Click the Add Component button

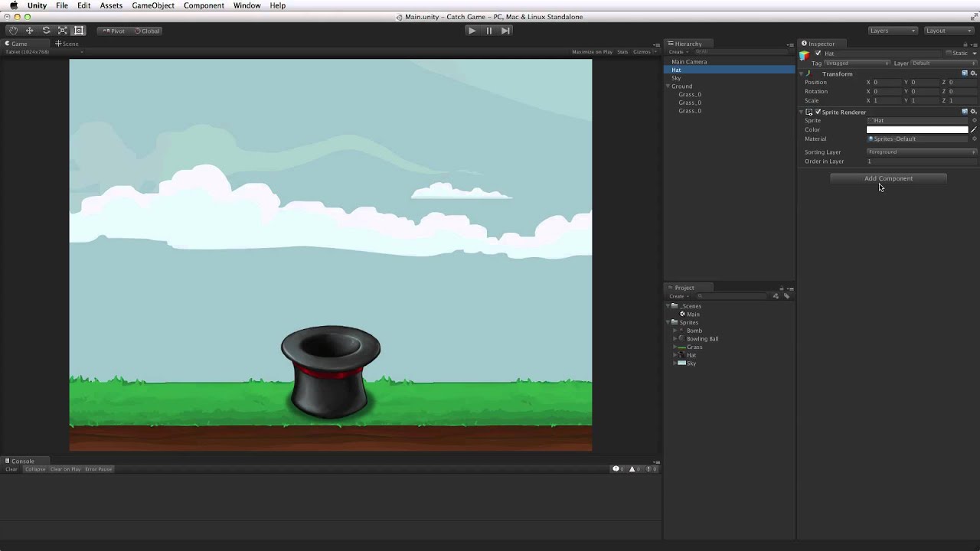[888, 178]
